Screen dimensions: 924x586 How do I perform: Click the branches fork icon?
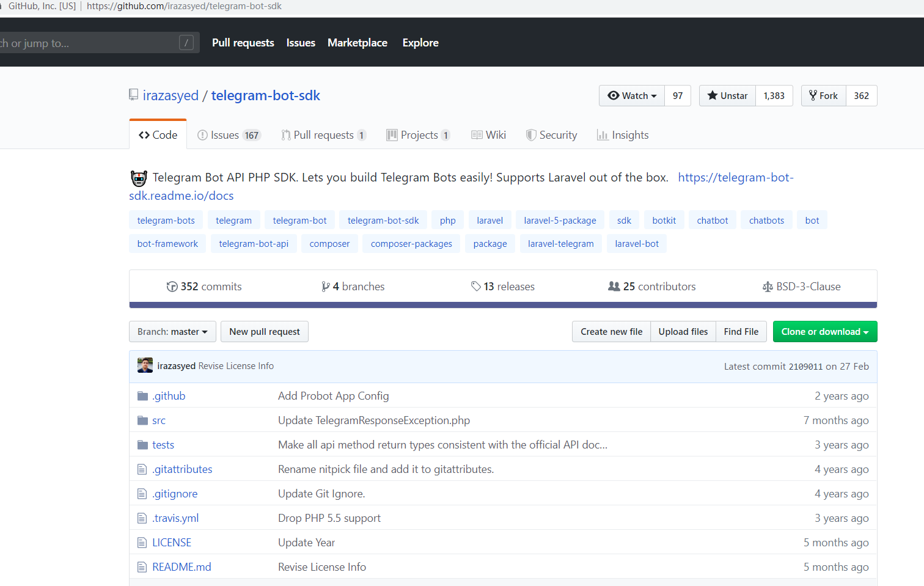[x=326, y=287]
